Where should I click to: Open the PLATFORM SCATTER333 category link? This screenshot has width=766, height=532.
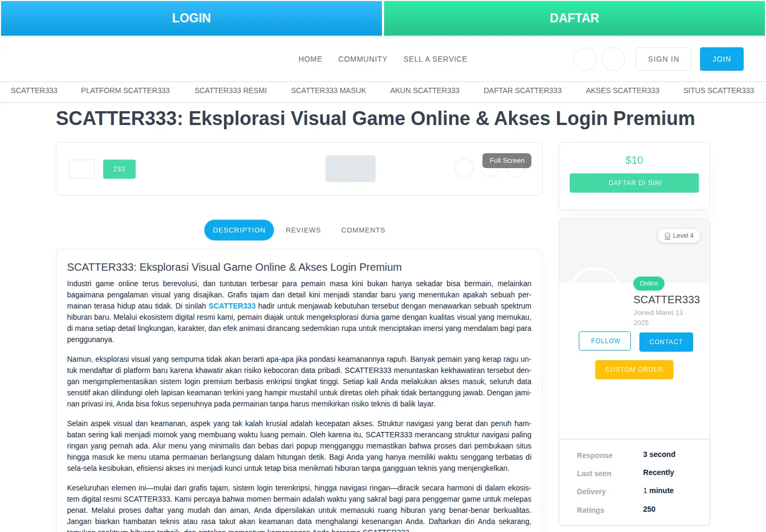coord(125,90)
